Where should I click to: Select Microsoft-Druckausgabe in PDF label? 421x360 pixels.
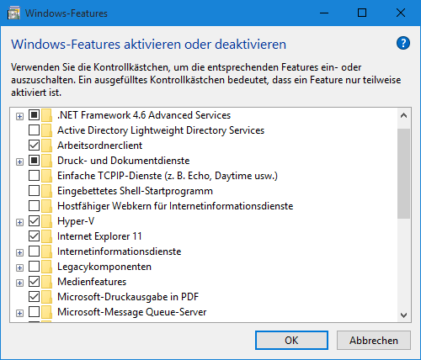[x=128, y=297]
